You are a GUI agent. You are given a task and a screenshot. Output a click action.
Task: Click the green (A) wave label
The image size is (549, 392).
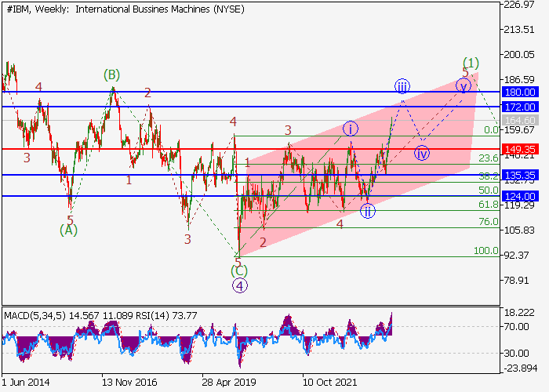69,230
